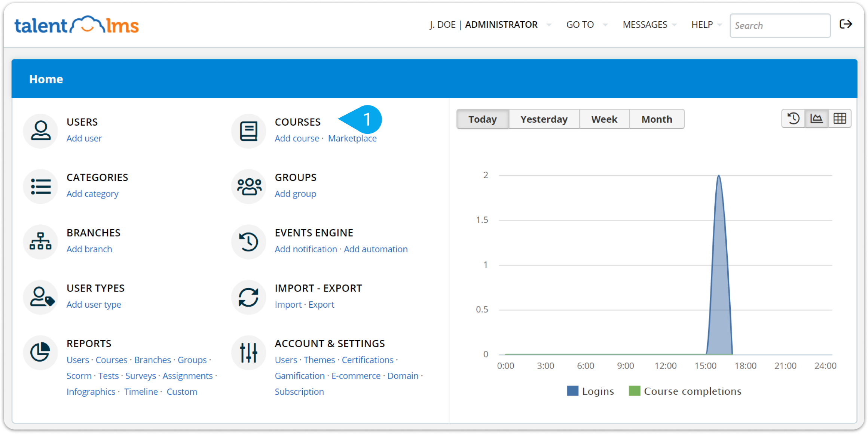
Task: Click the Account & Settings sliders icon
Action: [248, 352]
